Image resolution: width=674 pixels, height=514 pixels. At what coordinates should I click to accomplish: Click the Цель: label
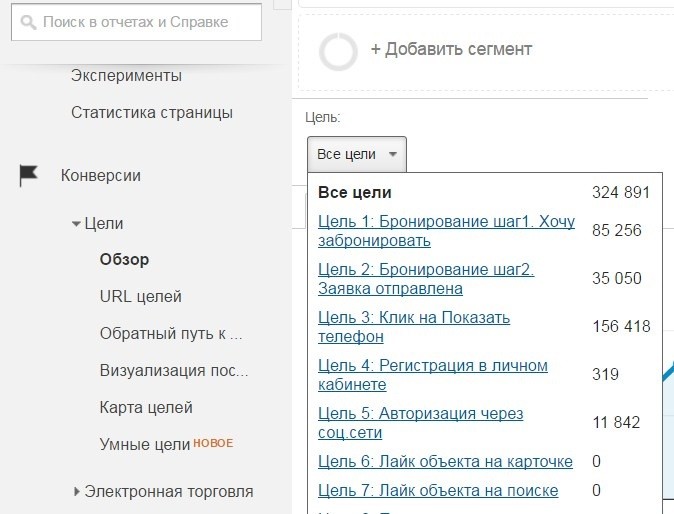click(322, 117)
